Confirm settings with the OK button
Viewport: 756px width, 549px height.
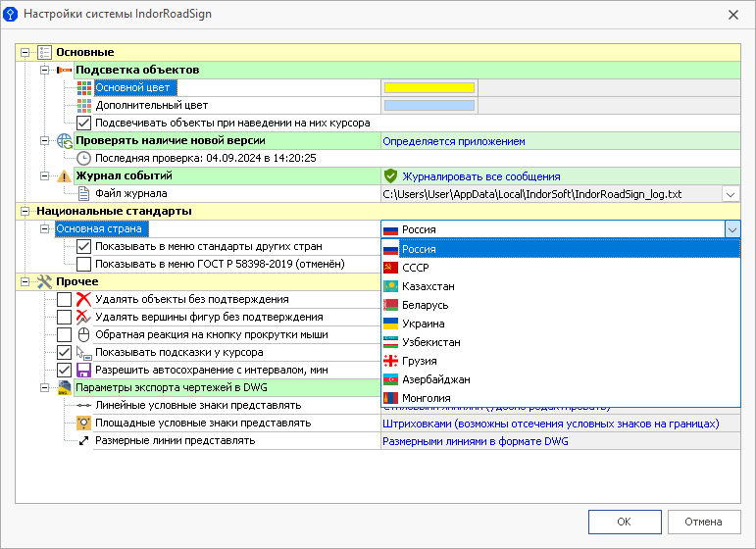pos(625,522)
